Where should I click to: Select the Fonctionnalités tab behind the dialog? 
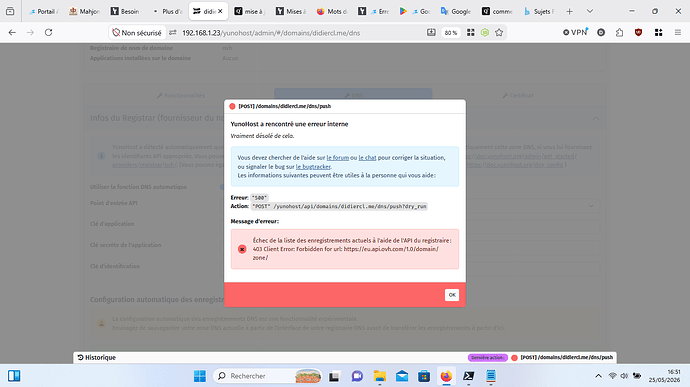[181, 95]
